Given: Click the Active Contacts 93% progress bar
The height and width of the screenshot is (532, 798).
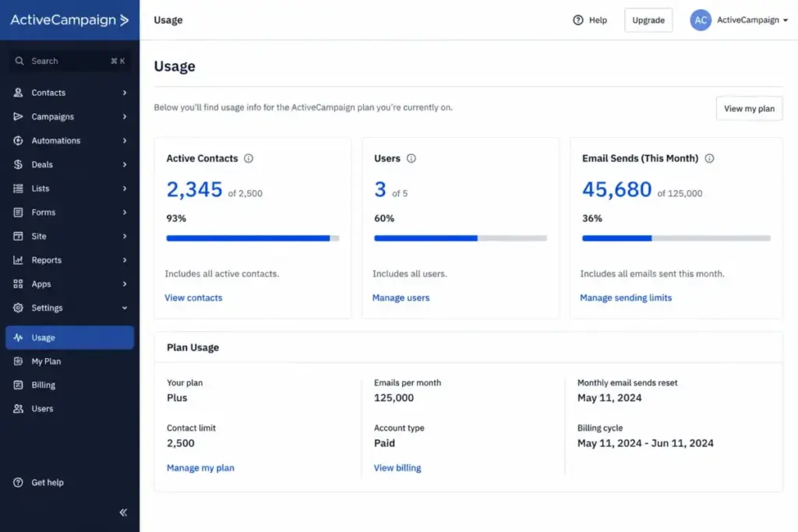Looking at the screenshot, I should point(252,238).
